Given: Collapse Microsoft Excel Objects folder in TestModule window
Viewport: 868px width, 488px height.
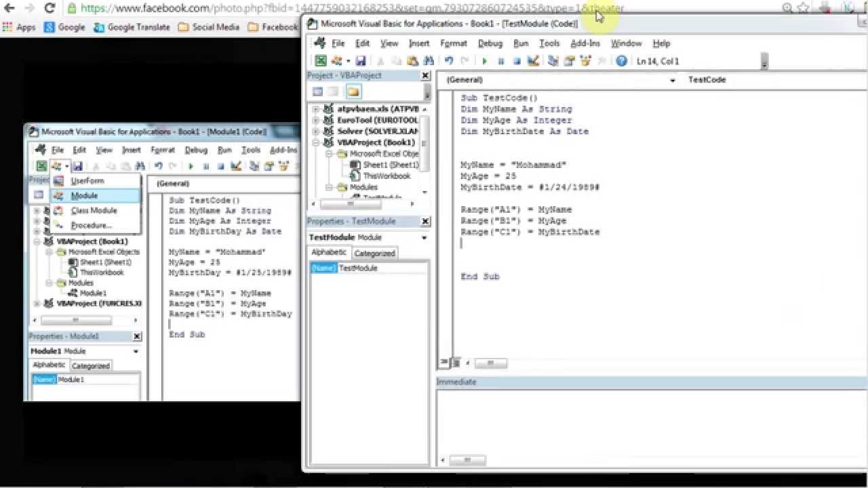Looking at the screenshot, I should 328,154.
